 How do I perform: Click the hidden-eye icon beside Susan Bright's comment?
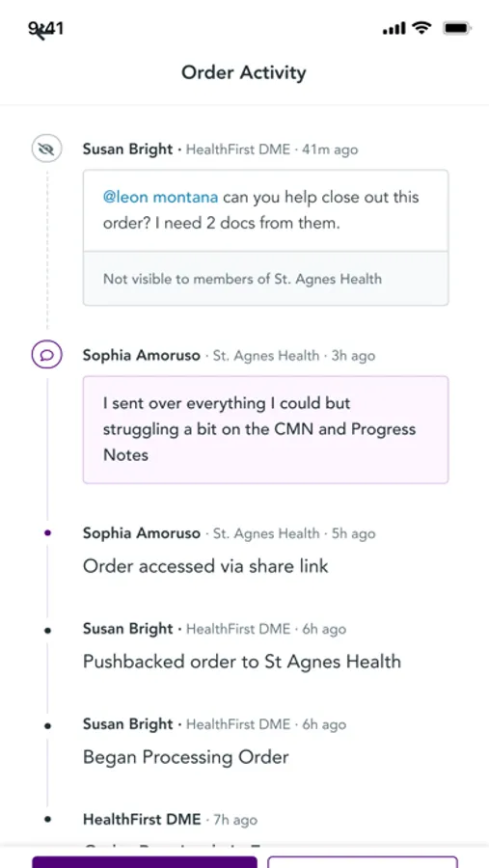pos(47,149)
